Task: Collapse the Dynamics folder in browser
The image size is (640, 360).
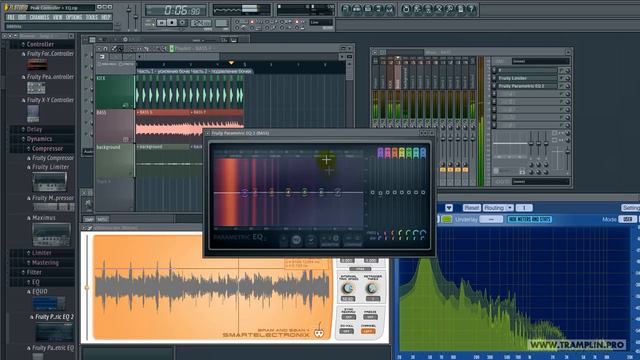Action: 39,139
